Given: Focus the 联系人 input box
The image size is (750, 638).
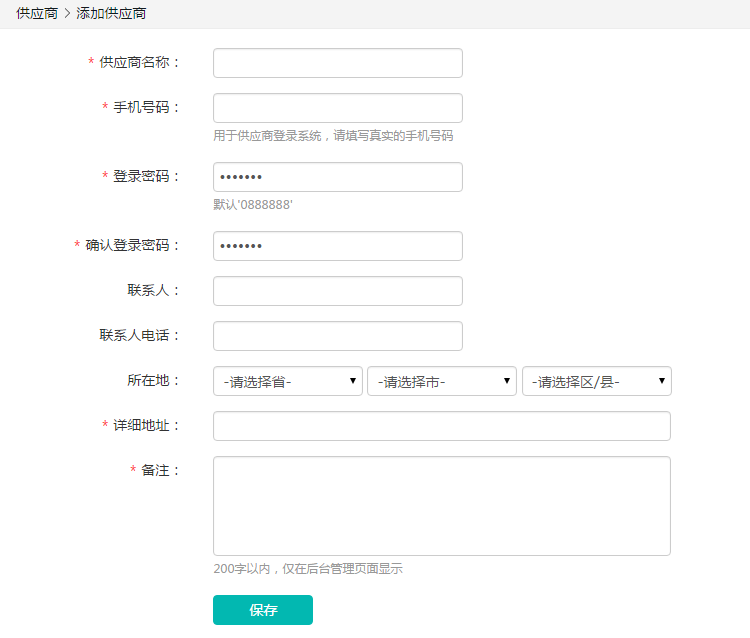Looking at the screenshot, I should [x=337, y=291].
